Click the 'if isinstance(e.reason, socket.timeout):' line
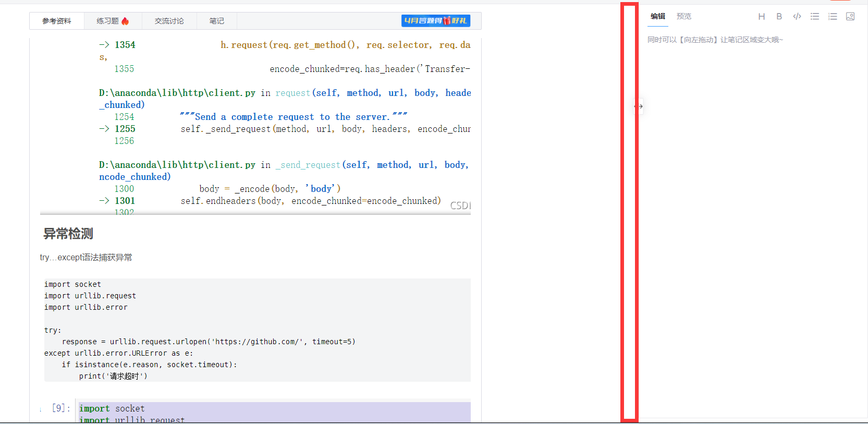Screen dimensions: 868x424 (150, 365)
